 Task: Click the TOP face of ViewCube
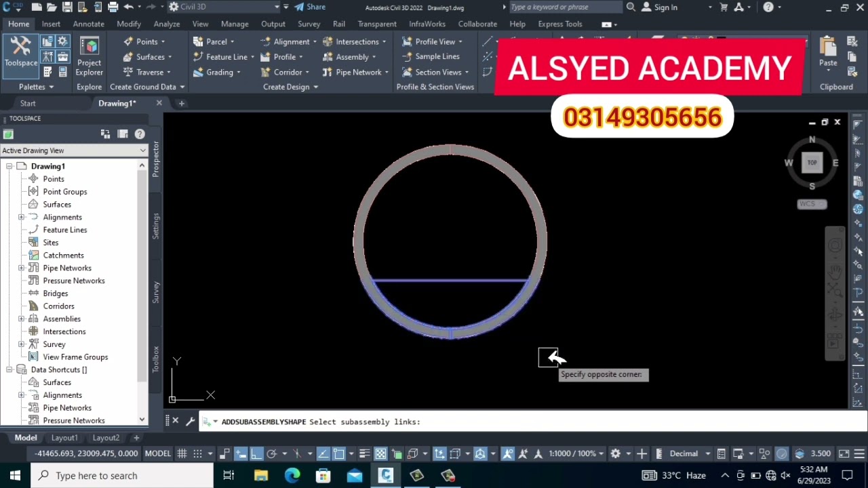click(812, 163)
